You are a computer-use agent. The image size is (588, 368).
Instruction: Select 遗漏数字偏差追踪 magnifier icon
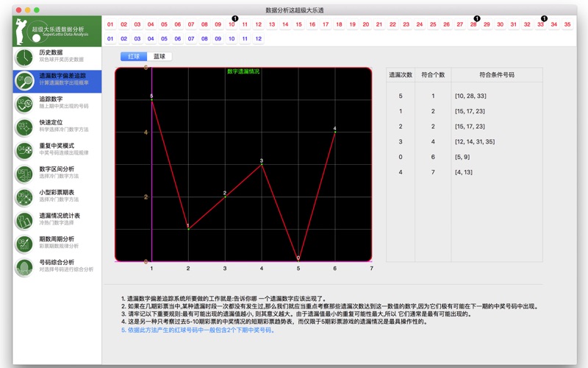[x=24, y=81]
